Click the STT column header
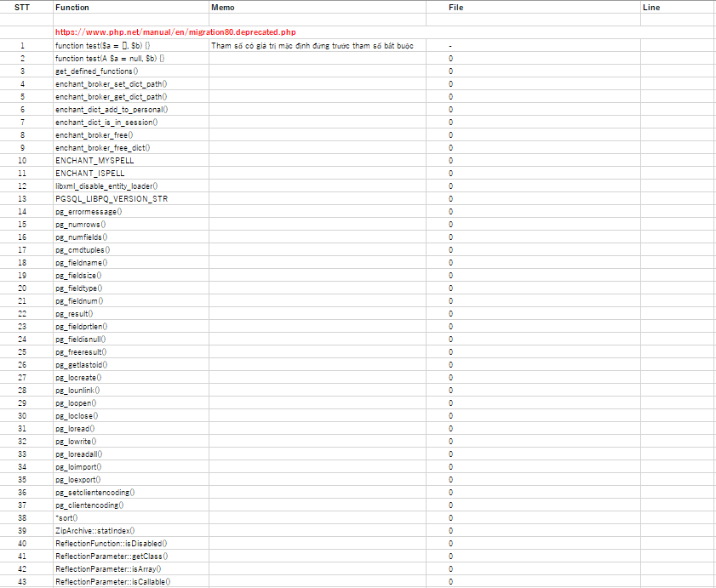716x588 pixels. (x=22, y=8)
